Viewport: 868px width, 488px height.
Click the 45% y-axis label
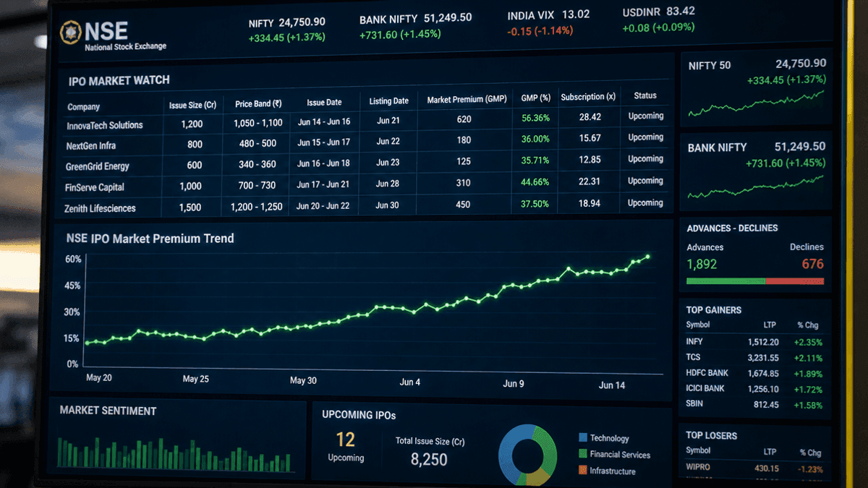tap(72, 286)
